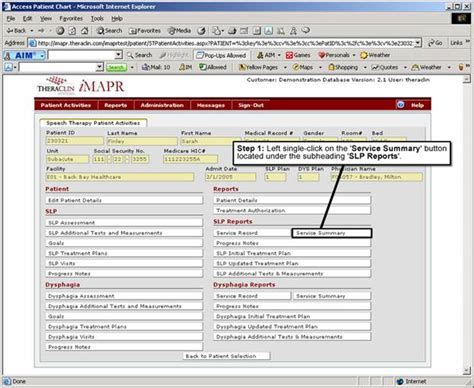Stop page loading with the Stop icon
The height and width of the screenshot is (388, 474).
click(60, 31)
